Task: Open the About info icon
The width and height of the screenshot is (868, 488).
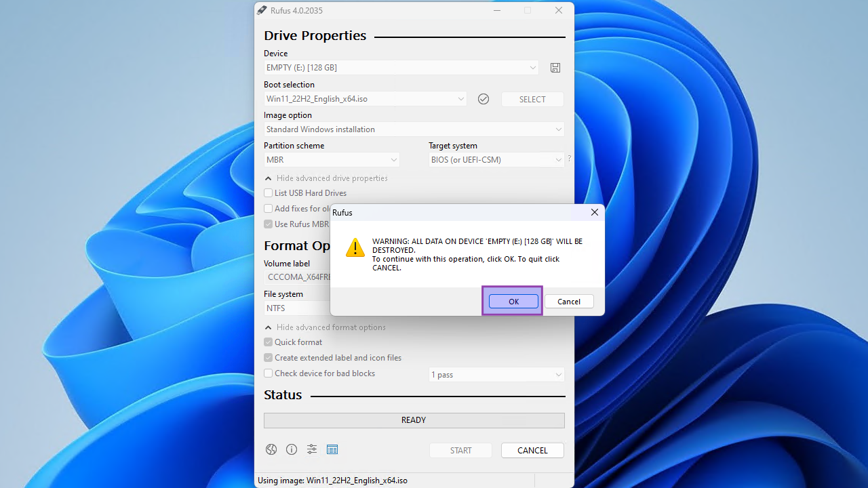Action: click(x=292, y=449)
